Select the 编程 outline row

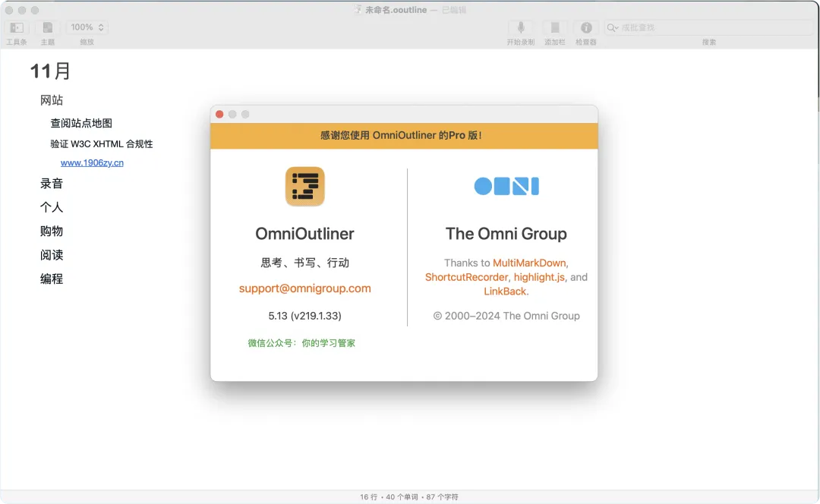[52, 279]
